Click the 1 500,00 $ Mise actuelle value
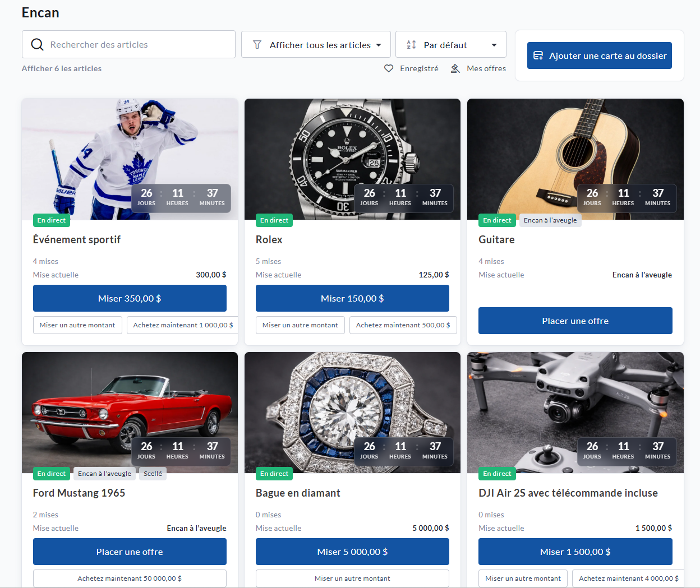The height and width of the screenshot is (588, 700). [653, 528]
